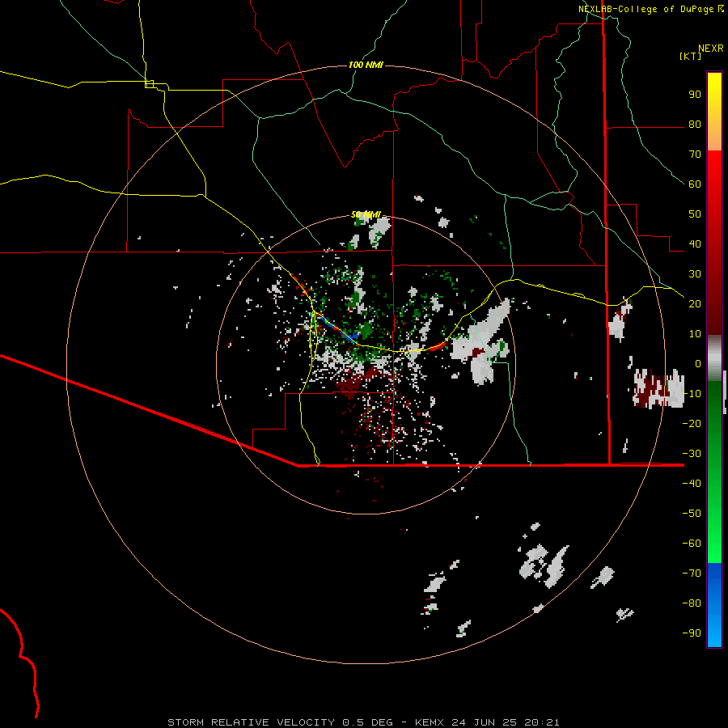Click the 40 value on the color scale
The image size is (728, 728).
(695, 244)
